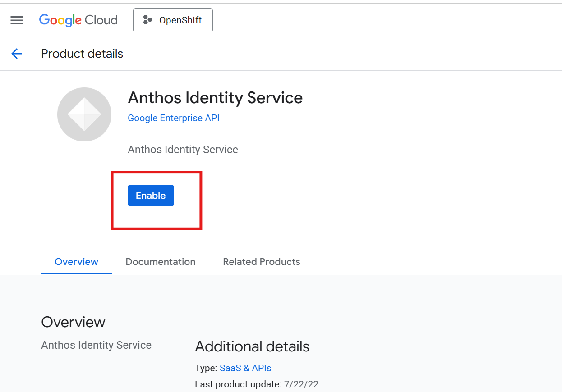Click Anthos Identity Service text under Overview heading
Screen dimensions: 562x392
coord(96,345)
